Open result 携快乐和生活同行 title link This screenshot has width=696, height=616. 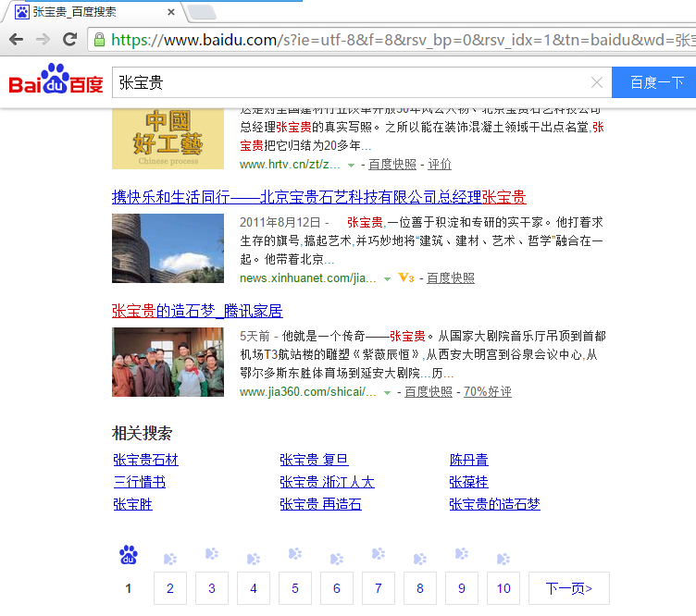(318, 197)
